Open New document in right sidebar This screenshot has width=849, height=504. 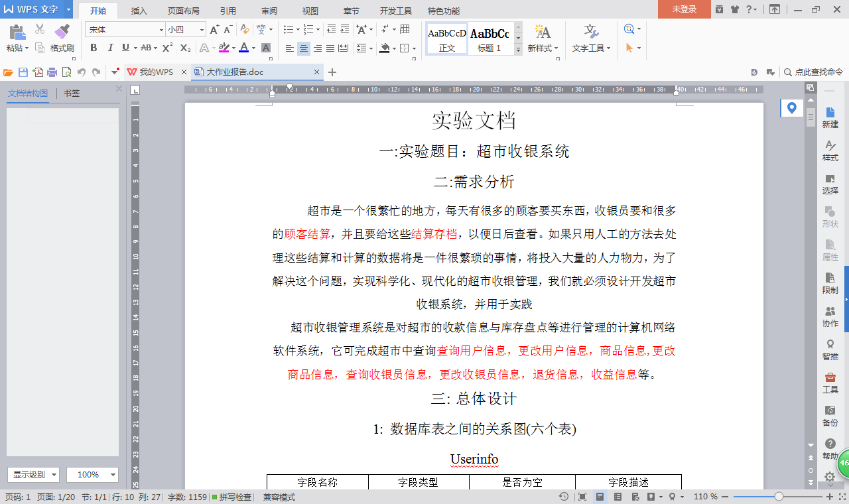(x=830, y=117)
